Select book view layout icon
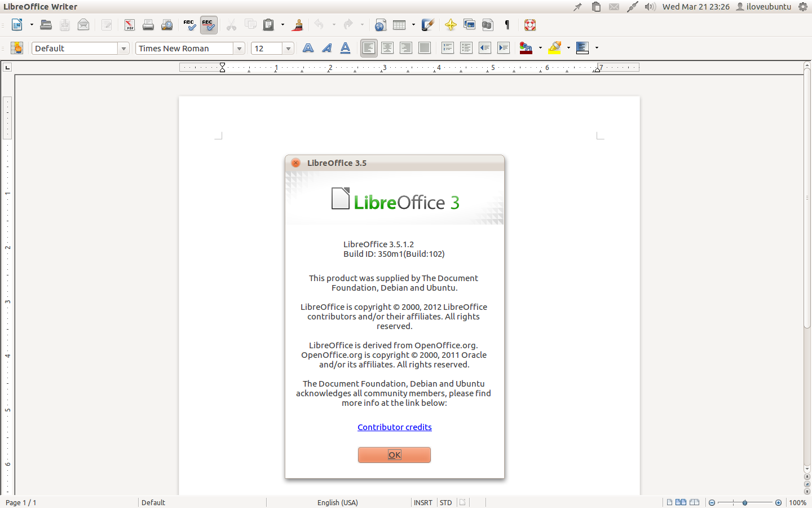 click(x=695, y=502)
